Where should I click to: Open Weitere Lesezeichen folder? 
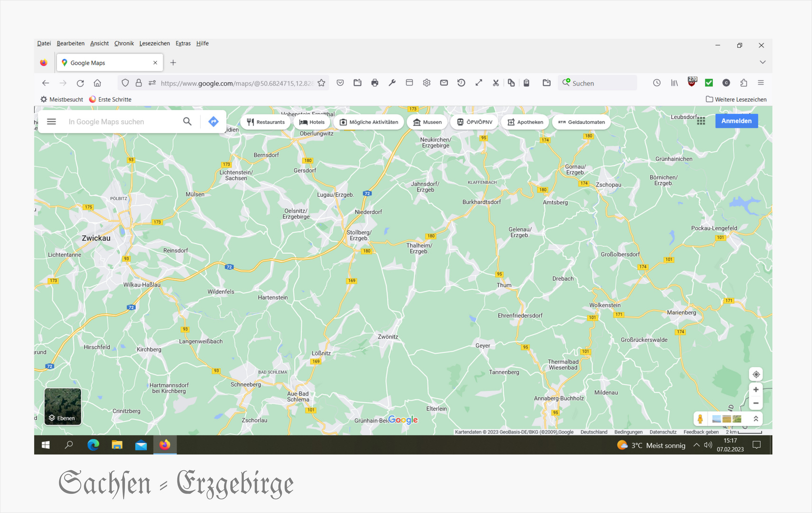click(x=736, y=99)
